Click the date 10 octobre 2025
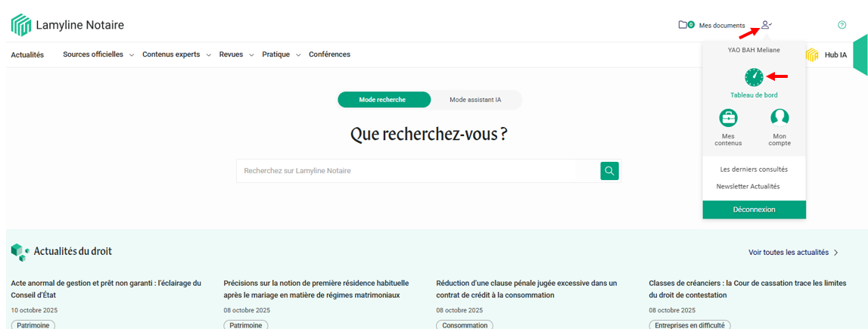 pos(34,309)
